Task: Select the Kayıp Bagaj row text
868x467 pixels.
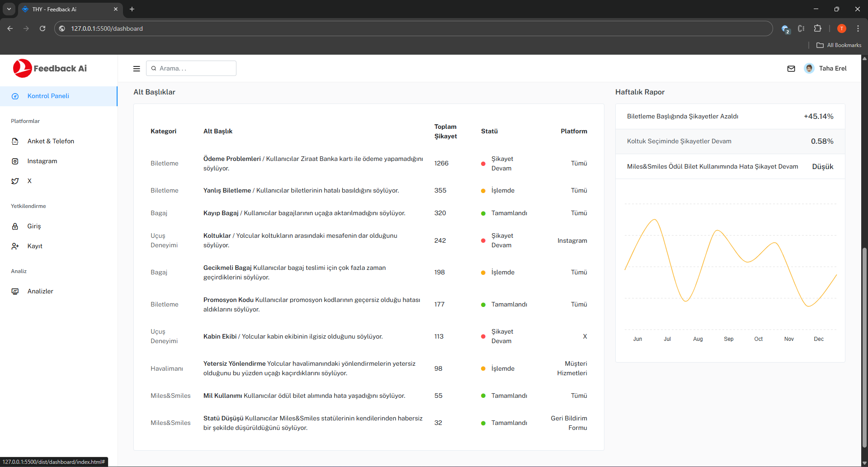Action: pos(304,213)
